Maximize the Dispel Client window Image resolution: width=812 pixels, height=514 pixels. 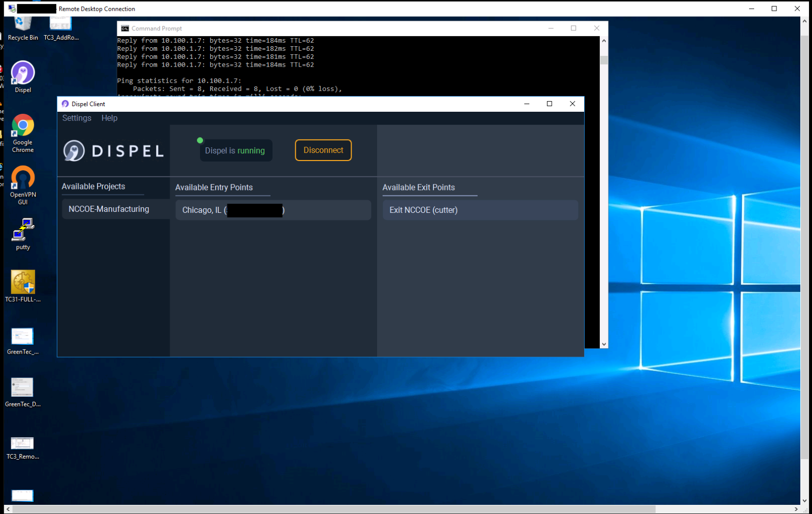coord(549,104)
